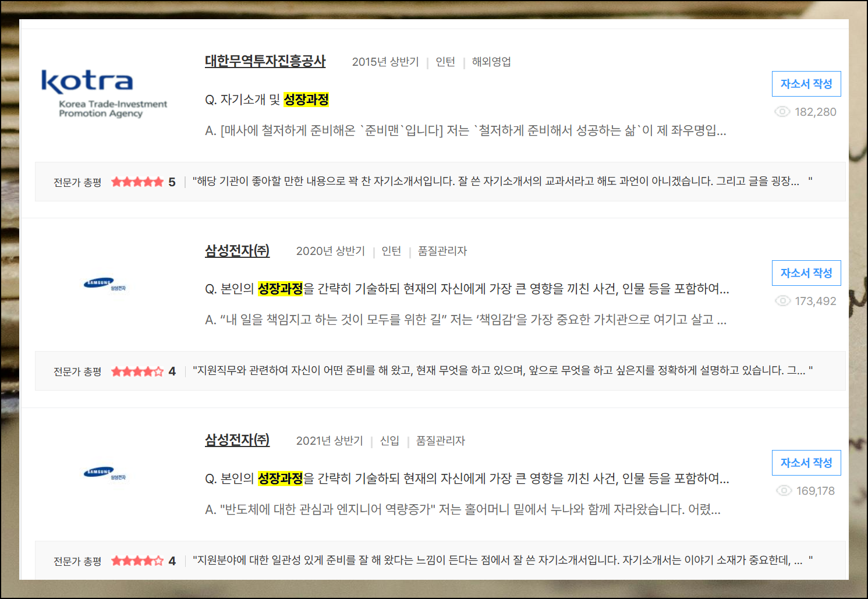868x599 pixels.
Task: Click the '2021년 상반기' label
Action: (330, 441)
